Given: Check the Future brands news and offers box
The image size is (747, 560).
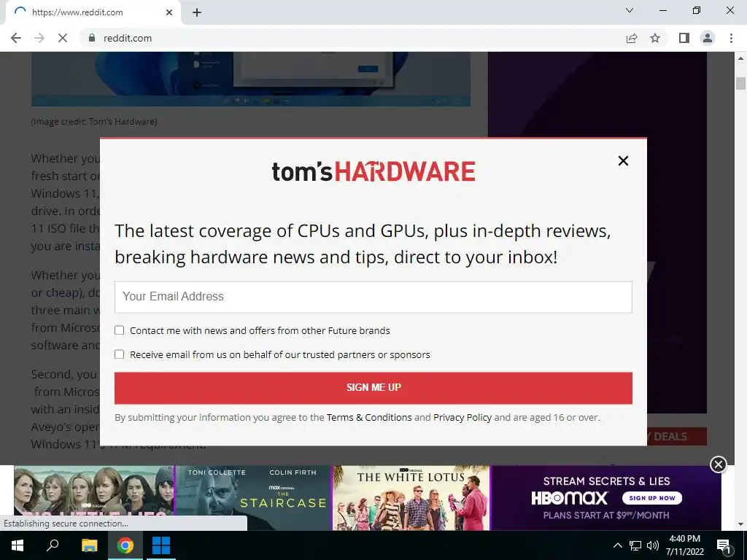Looking at the screenshot, I should tap(119, 330).
